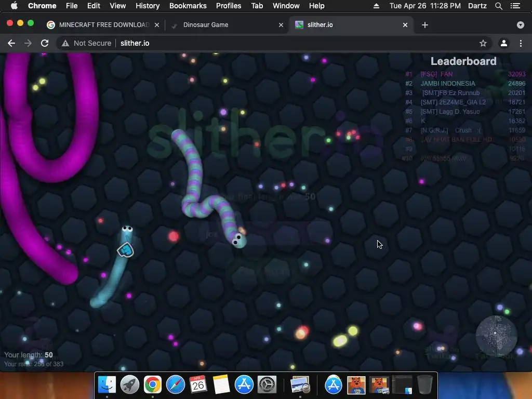Open the Tab menu
The height and width of the screenshot is (399, 532).
(x=257, y=6)
